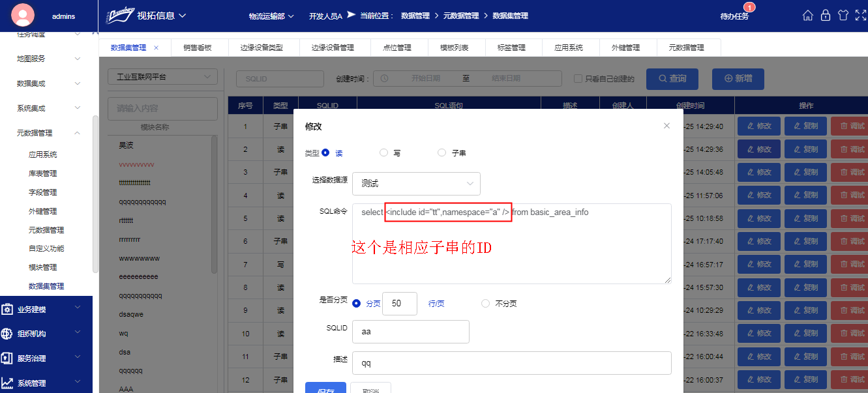Click the red badge on 待办任务
The image size is (868, 393).
749,7
